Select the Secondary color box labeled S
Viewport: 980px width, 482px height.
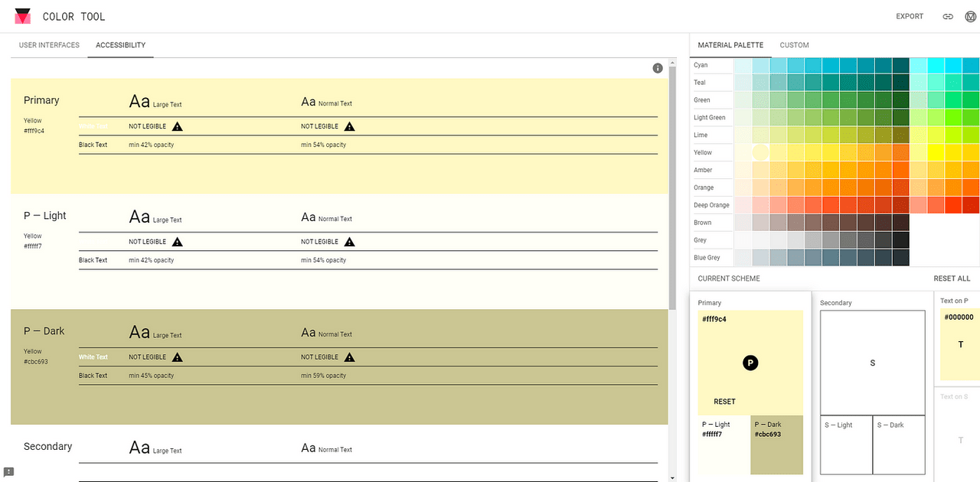point(872,363)
